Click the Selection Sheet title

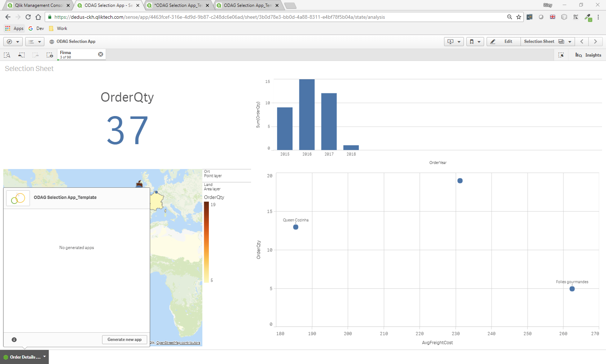click(x=29, y=68)
